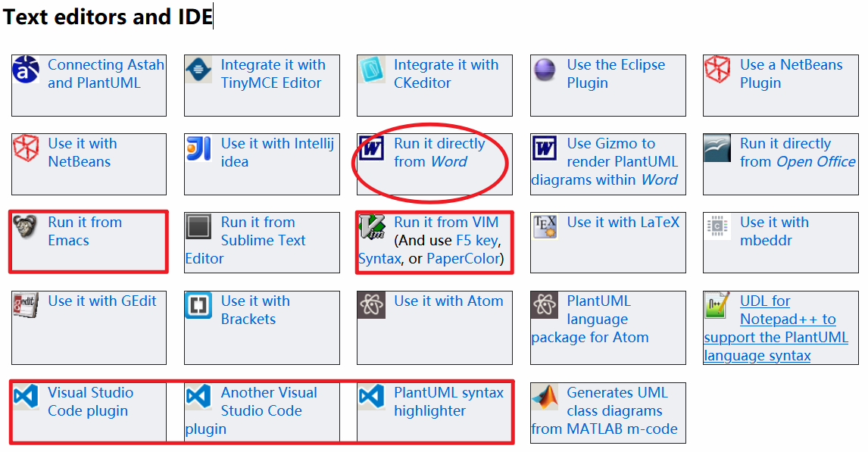Click the Word icon beside Run it directly
868x452 pixels.
point(371,148)
